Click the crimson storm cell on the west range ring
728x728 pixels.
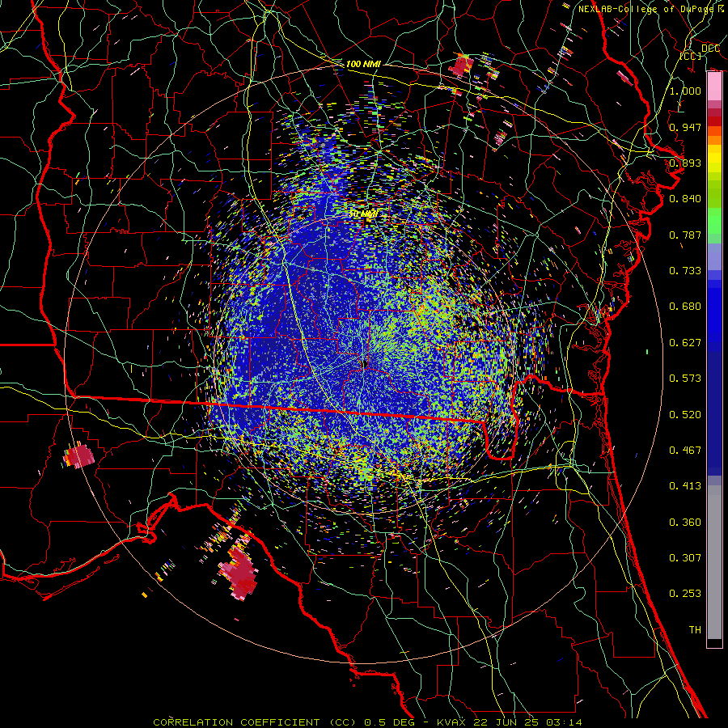click(x=80, y=455)
